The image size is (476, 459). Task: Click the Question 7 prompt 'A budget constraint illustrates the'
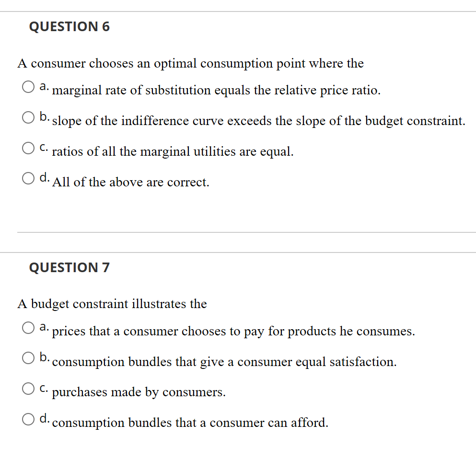112,304
